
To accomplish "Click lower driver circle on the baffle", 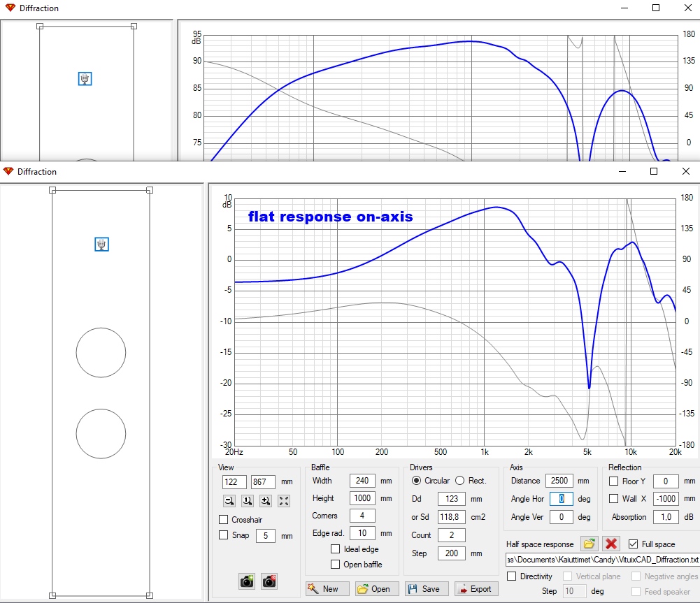I will pos(101,433).
